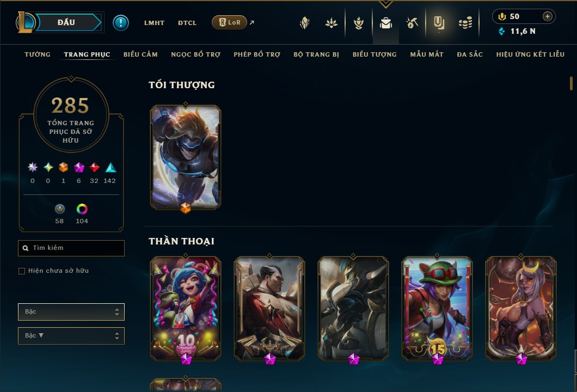This screenshot has height=392, width=577.
Task: Open the Collection backpack icon
Action: click(385, 23)
